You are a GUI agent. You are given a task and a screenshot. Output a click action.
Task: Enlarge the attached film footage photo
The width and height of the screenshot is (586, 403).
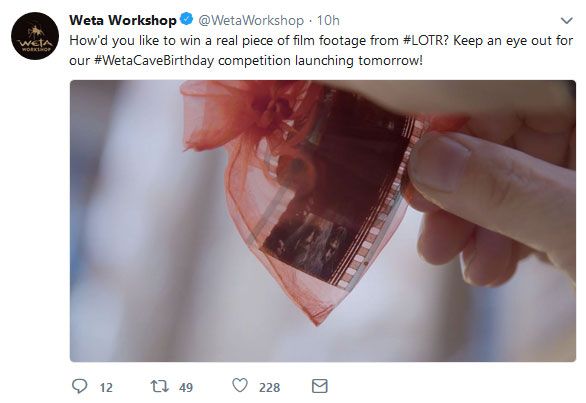[x=323, y=221]
